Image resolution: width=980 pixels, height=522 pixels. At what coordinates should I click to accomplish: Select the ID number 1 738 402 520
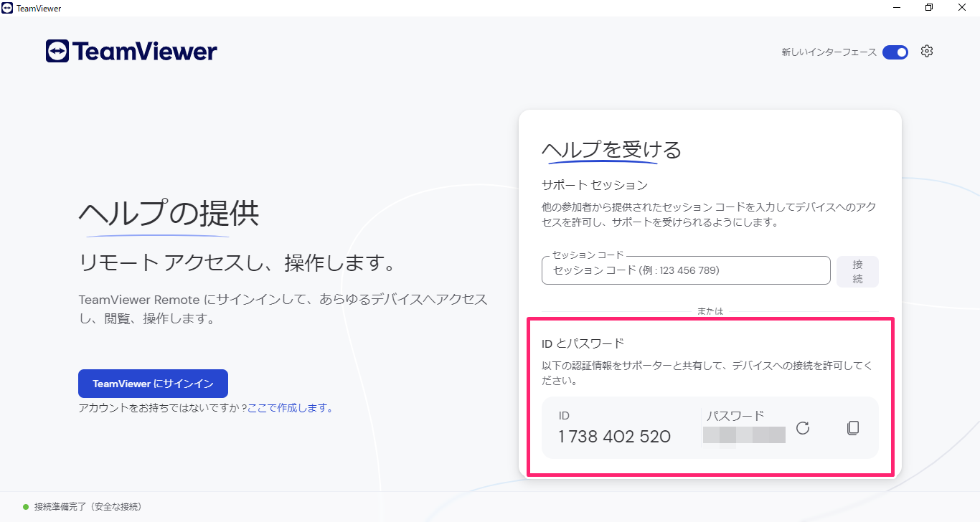(x=614, y=436)
